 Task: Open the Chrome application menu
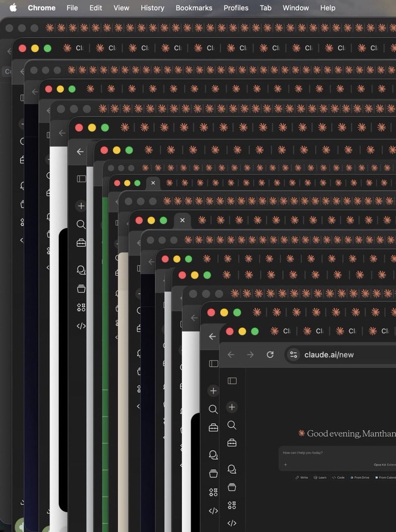coord(42,8)
